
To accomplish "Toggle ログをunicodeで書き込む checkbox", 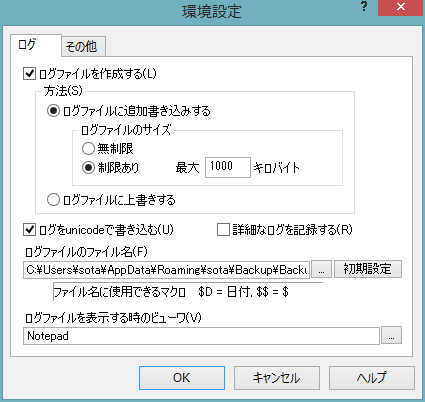I will coord(29,230).
